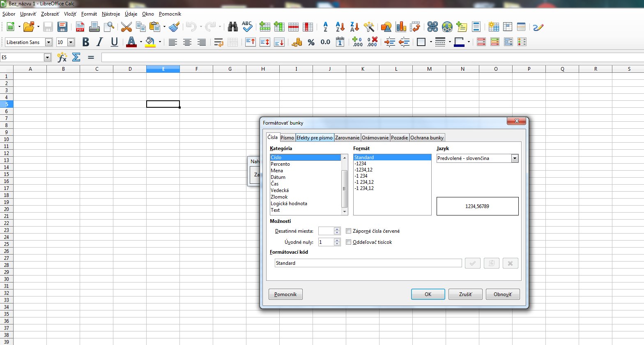Expand the background color dropdown arrow
Viewport: 644px width, 345px height.
[160, 42]
